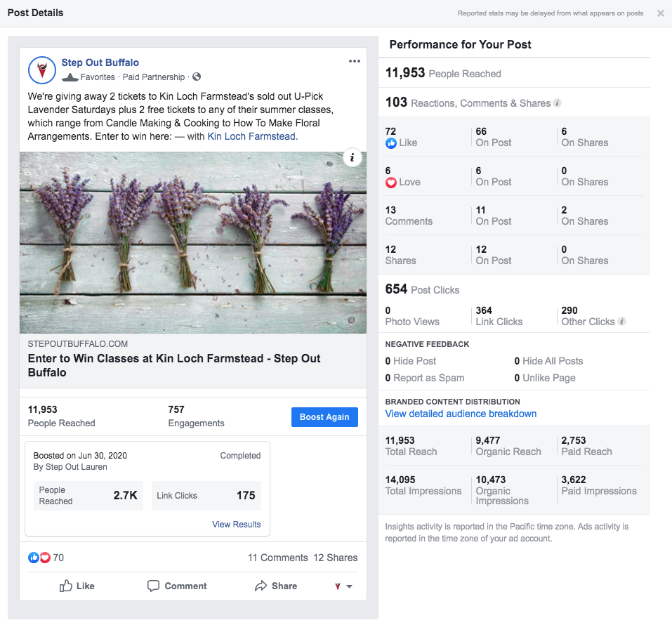Click the 11,953 People Reached headline stat
Image resolution: width=672 pixels, height=625 pixels.
pyautogui.click(x=443, y=73)
